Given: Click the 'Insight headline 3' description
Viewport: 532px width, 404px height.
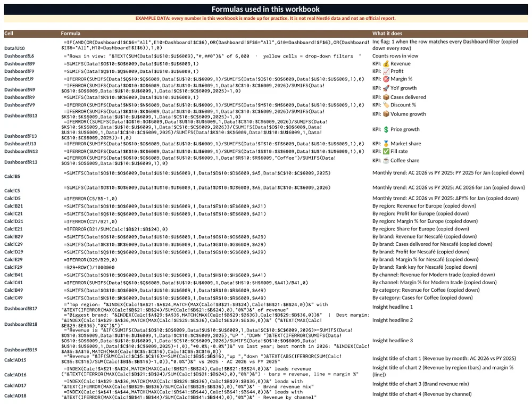Looking at the screenshot, I should pyautogui.click(x=393, y=341).
